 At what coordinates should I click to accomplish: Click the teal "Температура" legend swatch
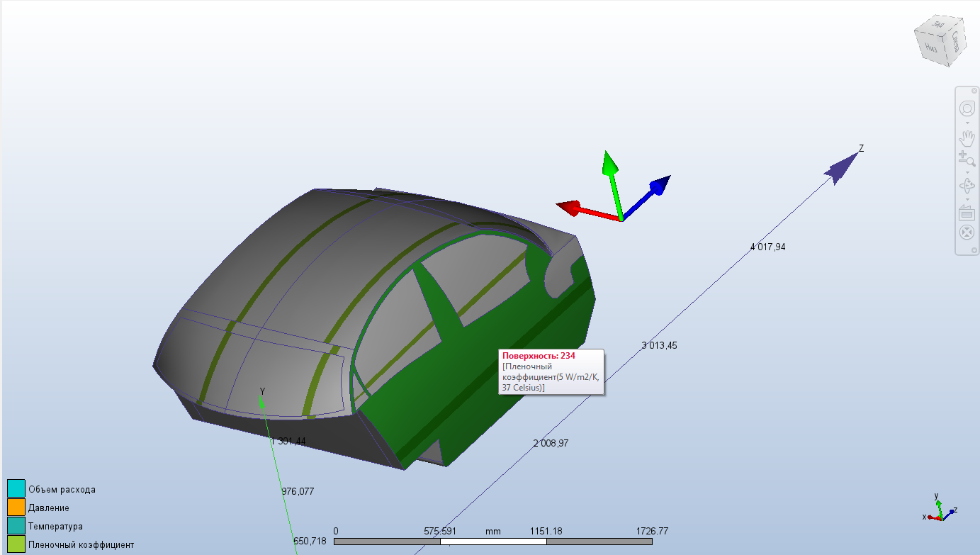coord(16,526)
